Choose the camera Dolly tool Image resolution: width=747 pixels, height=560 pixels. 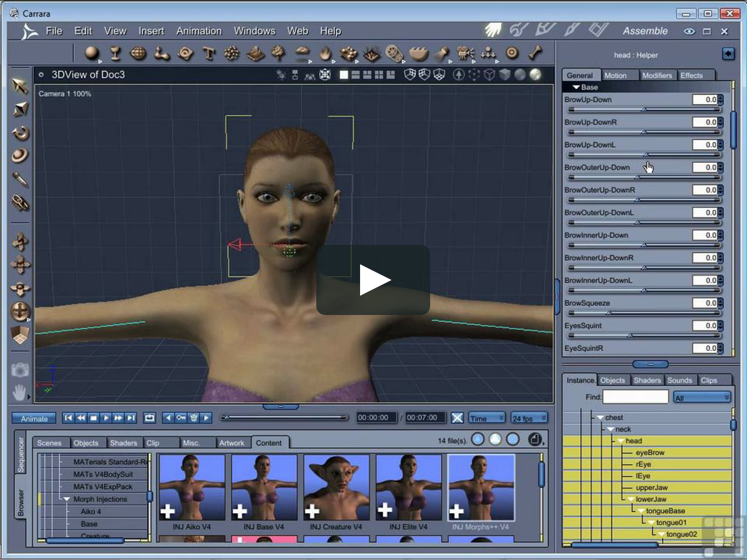20,288
